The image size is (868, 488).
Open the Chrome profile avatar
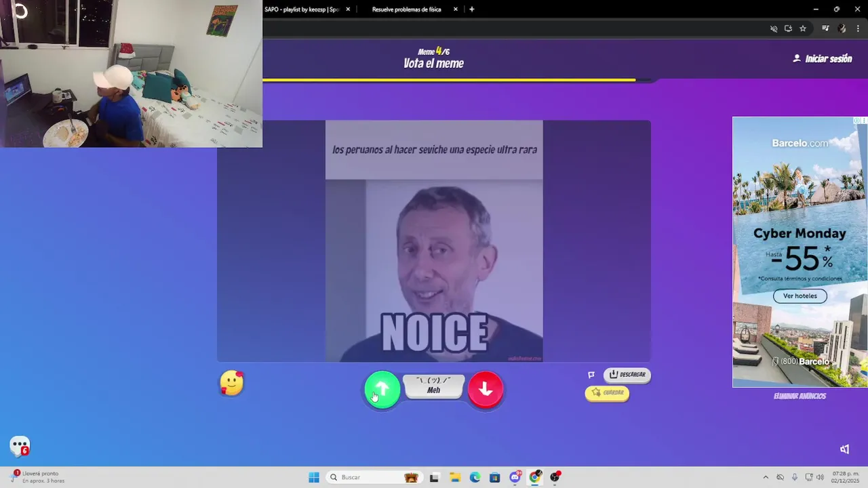(842, 28)
